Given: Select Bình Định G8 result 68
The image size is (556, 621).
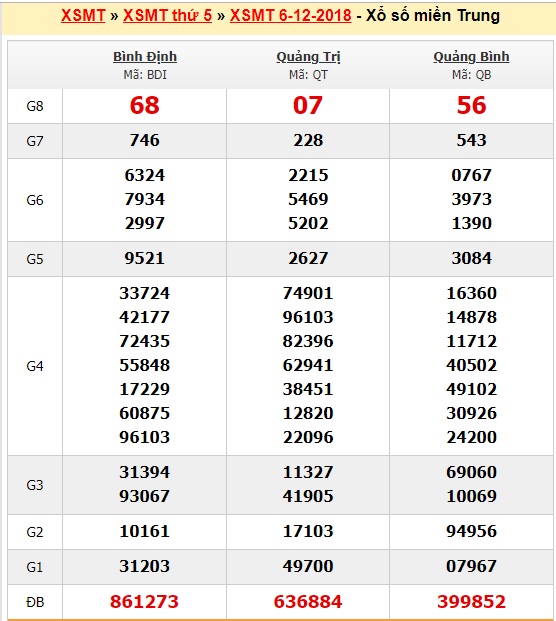Looking at the screenshot, I should coord(145,105).
